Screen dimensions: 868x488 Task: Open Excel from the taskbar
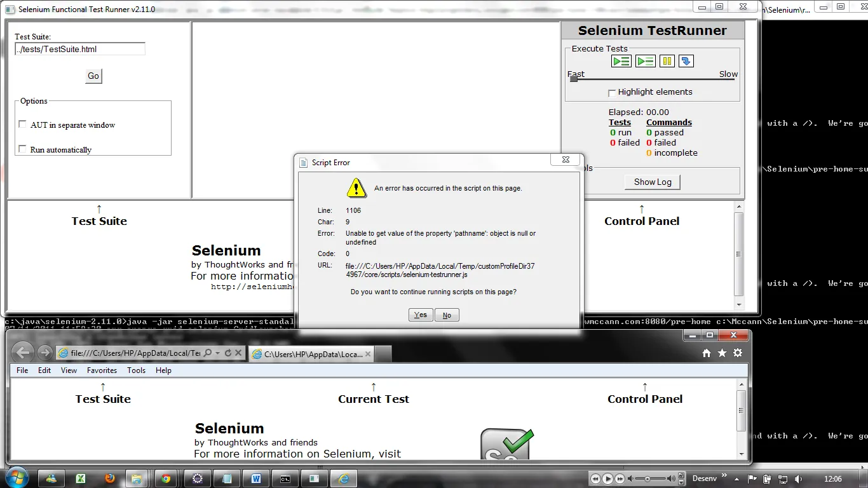81,478
